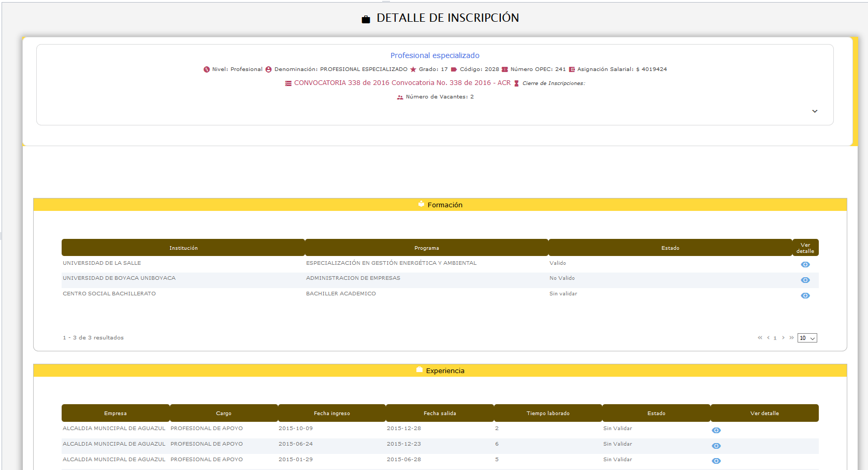This screenshot has height=470, width=868.
Task: Click the convocatoria list icon
Action: pyautogui.click(x=288, y=83)
